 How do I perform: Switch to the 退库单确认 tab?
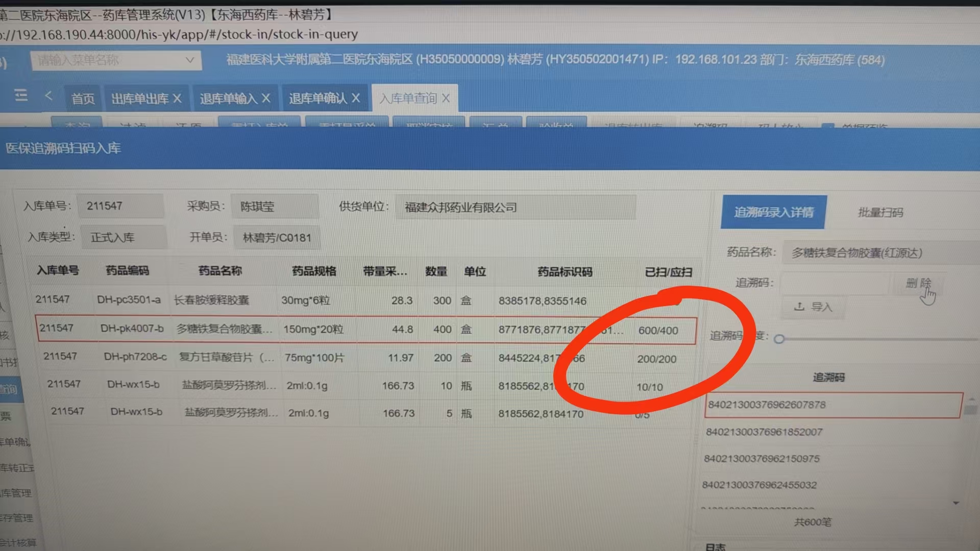click(317, 98)
